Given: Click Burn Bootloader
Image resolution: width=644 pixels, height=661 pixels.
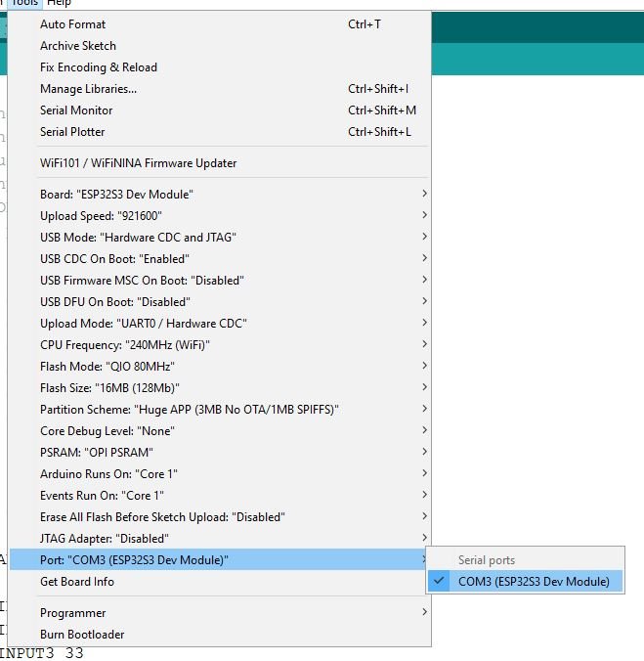Looking at the screenshot, I should pyautogui.click(x=82, y=635).
